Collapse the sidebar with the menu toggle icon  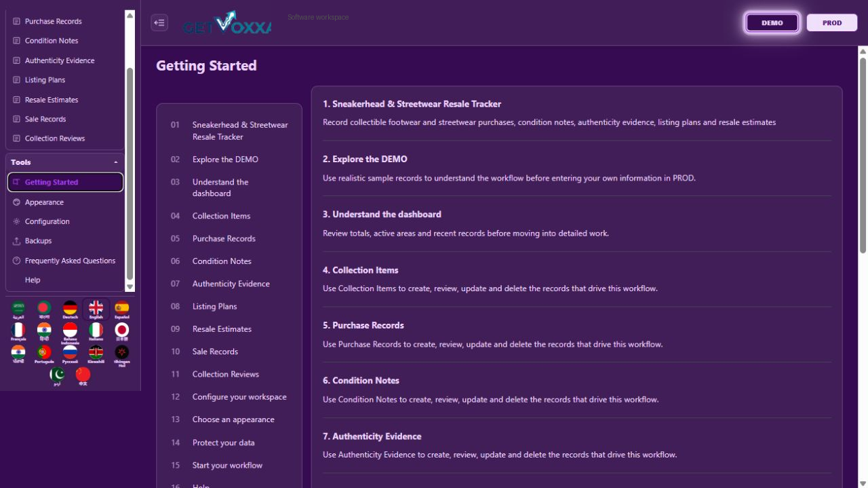point(159,22)
